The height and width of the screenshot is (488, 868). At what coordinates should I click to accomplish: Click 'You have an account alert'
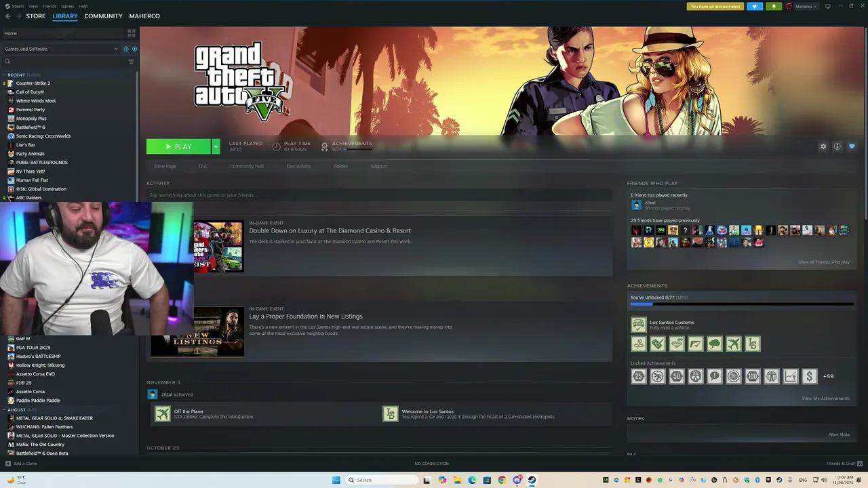coord(715,6)
